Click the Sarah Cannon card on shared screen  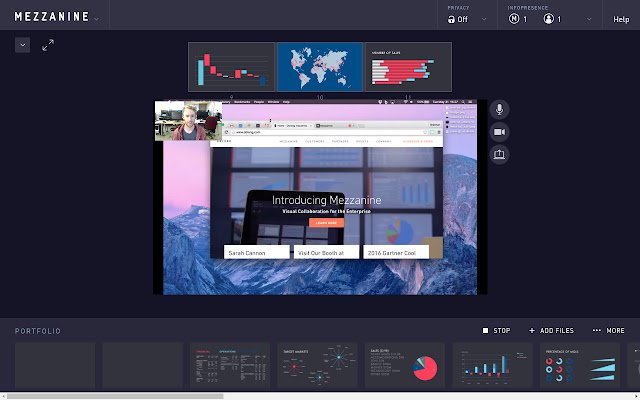point(257,252)
